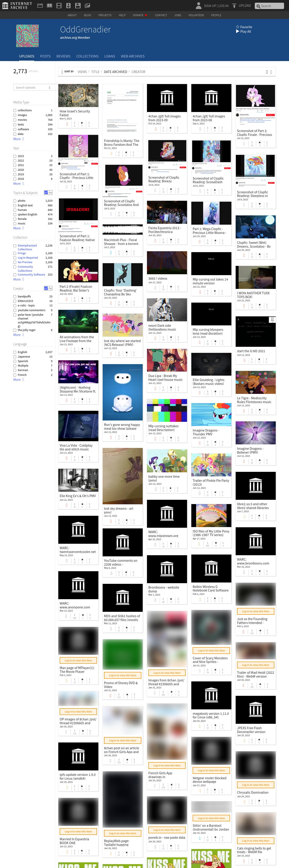
Task: Sort uploads by Date Archived
Action: coord(115,72)
